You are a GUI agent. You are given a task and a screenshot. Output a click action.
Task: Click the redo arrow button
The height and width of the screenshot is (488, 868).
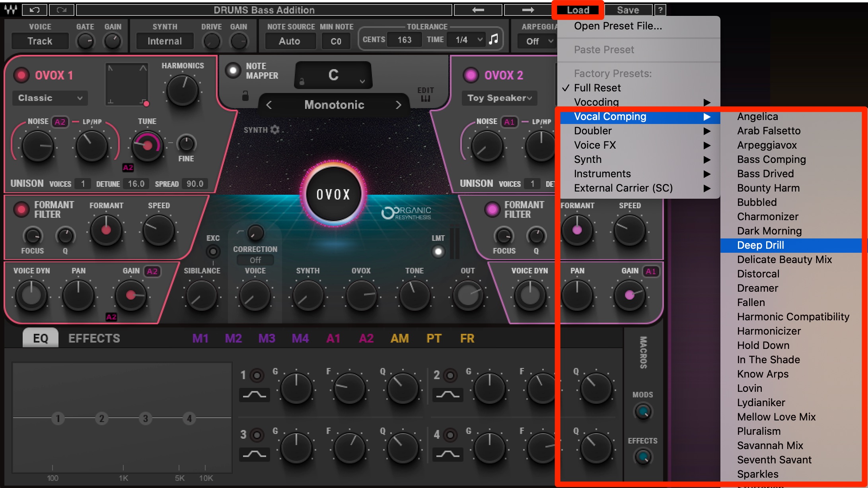[x=61, y=10]
